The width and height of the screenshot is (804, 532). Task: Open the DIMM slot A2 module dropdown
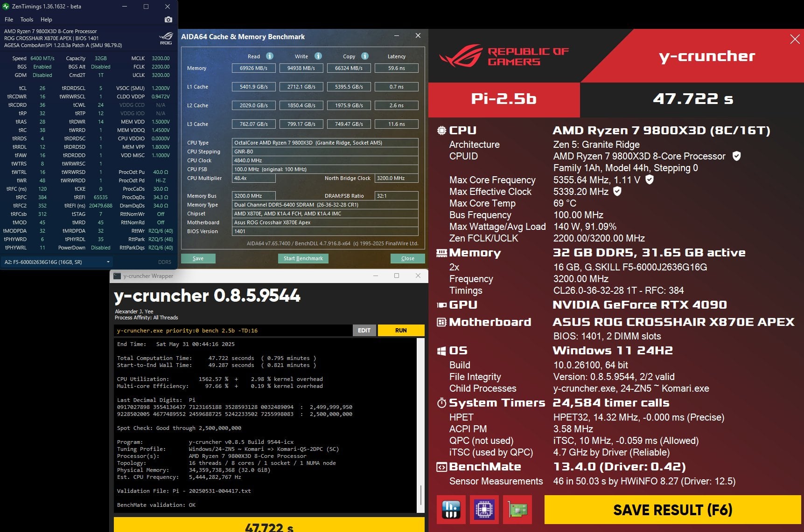56,262
